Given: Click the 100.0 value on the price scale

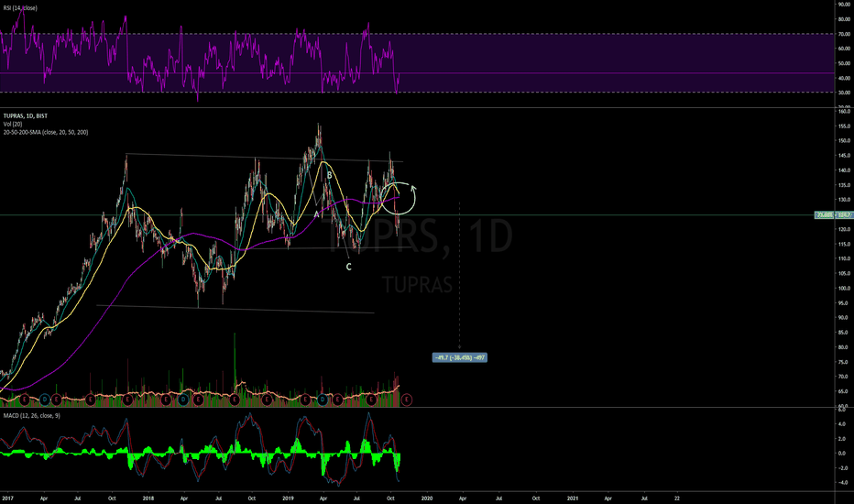Looking at the screenshot, I should click(x=844, y=289).
